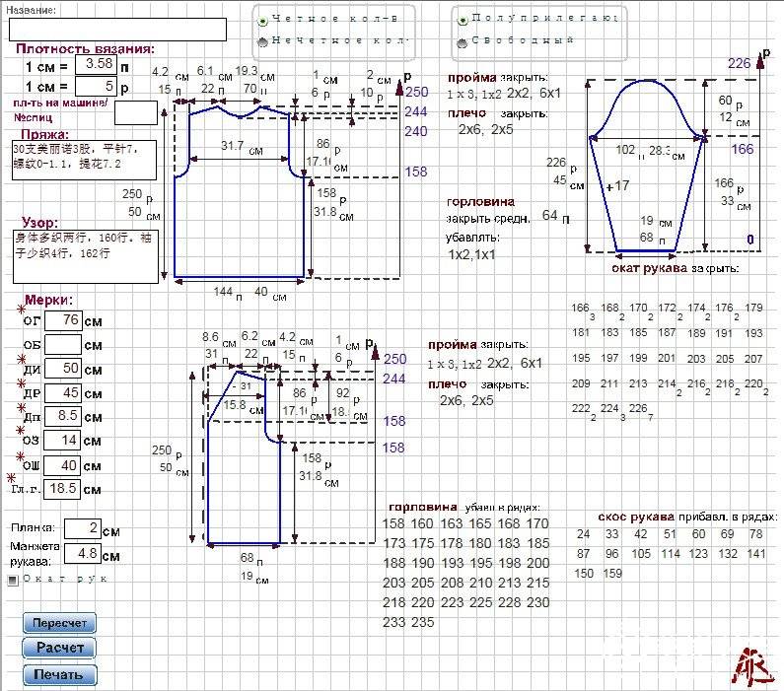The image size is (784, 691).
Task: Click row number 159 in sleeve increase list
Action: click(x=612, y=574)
